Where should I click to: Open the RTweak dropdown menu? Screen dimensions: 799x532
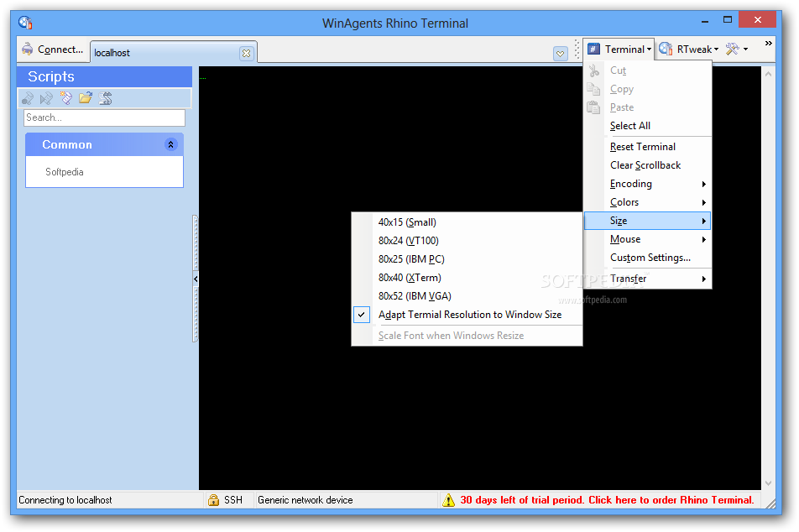pos(688,50)
